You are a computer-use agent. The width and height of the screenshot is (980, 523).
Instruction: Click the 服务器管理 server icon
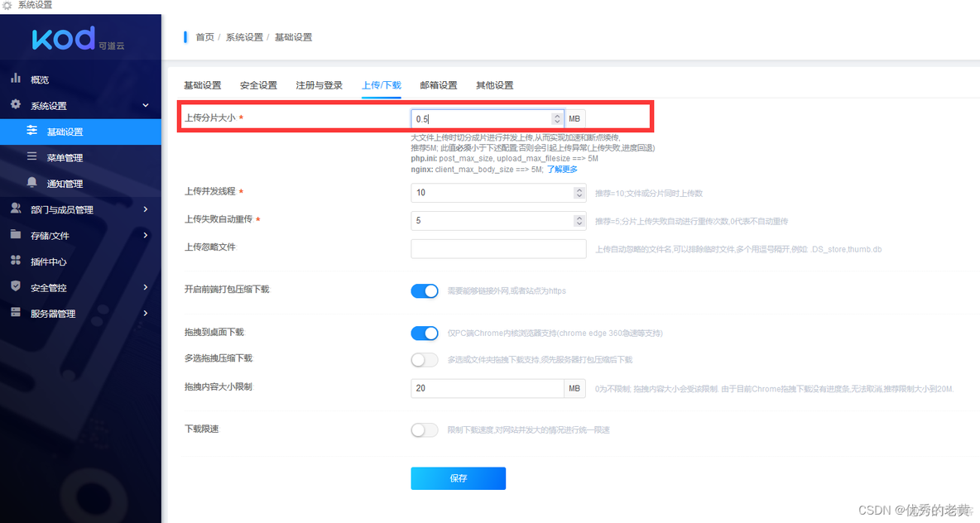click(16, 312)
